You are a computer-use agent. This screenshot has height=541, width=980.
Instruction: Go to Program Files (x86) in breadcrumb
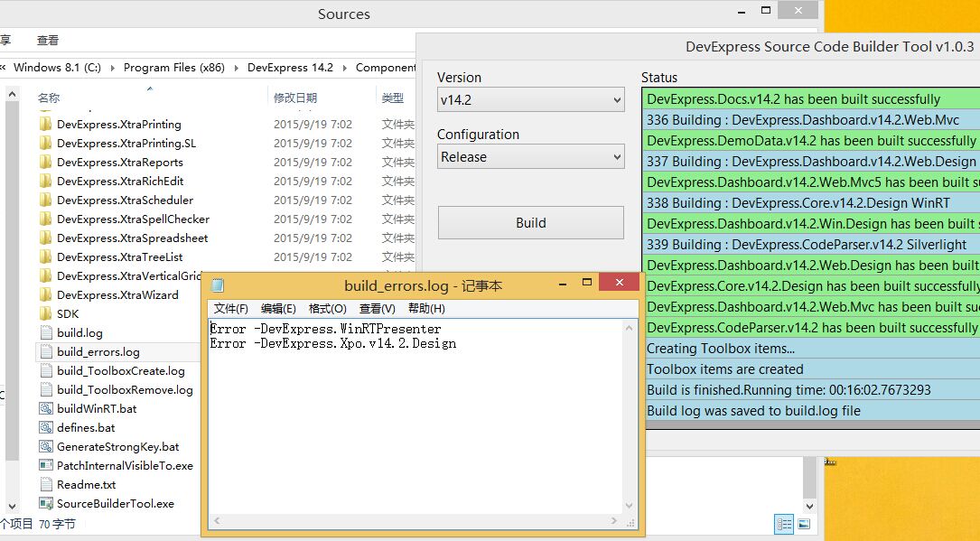tap(173, 68)
